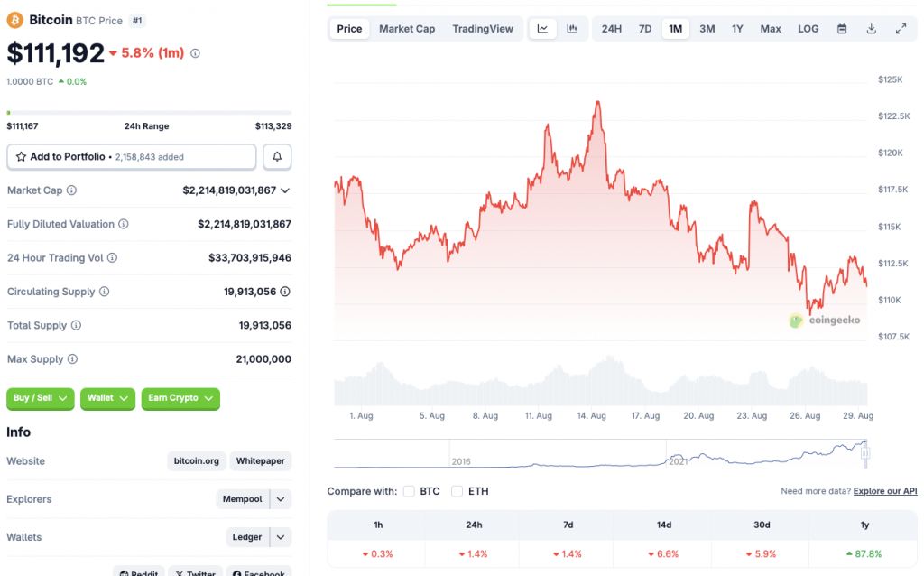Open 24 Hour Trading Vol info icon

tap(112, 257)
